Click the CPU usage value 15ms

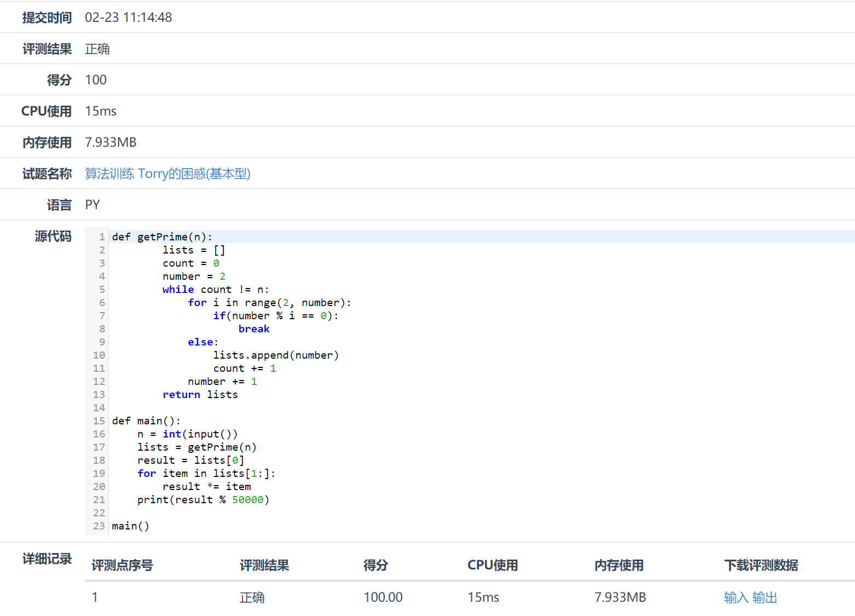100,111
